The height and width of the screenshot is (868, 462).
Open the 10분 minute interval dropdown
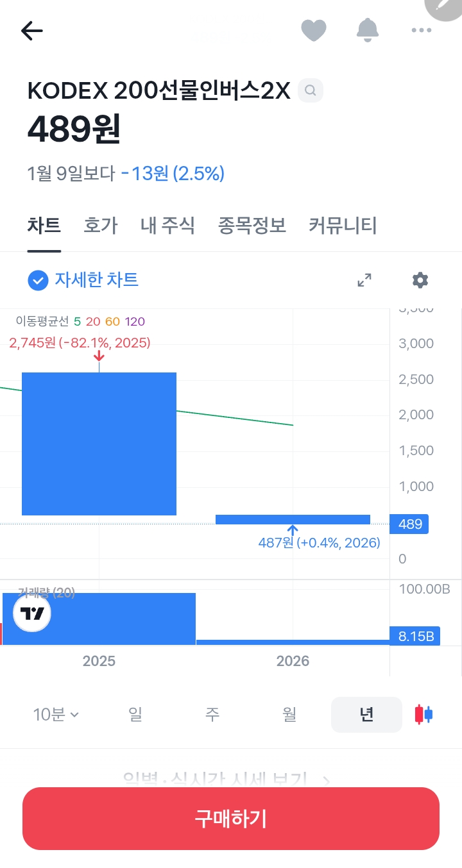[x=56, y=714]
